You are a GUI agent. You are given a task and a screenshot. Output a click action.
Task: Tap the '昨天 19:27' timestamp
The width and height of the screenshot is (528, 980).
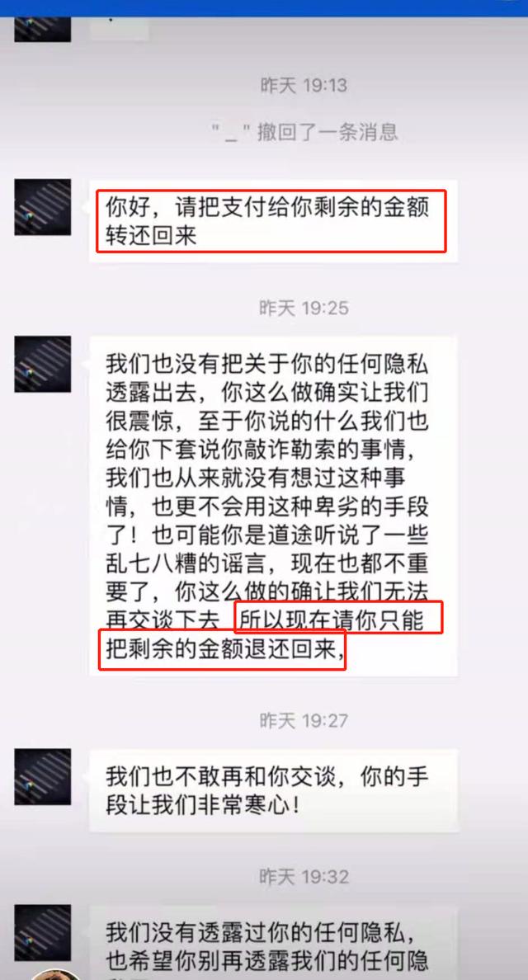304,721
